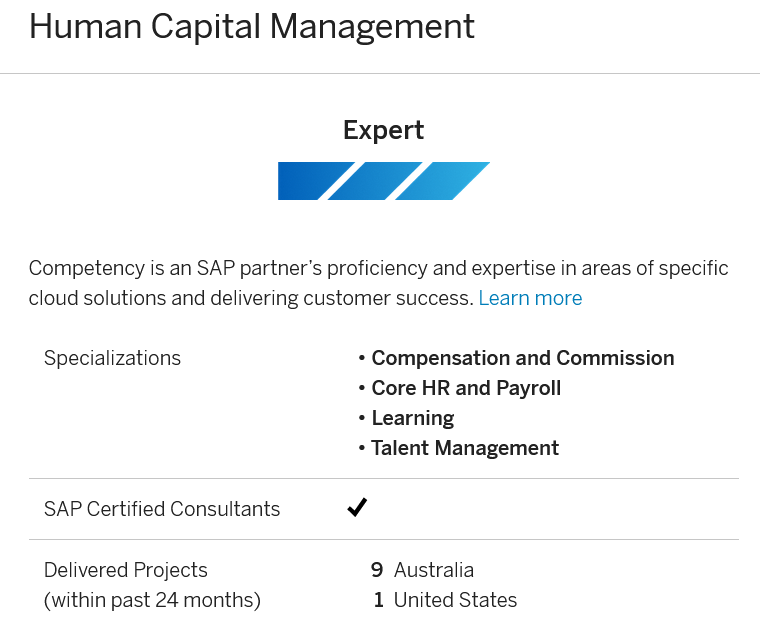This screenshot has width=760, height=624.
Task: Click the Learning specialization item
Action: click(412, 418)
